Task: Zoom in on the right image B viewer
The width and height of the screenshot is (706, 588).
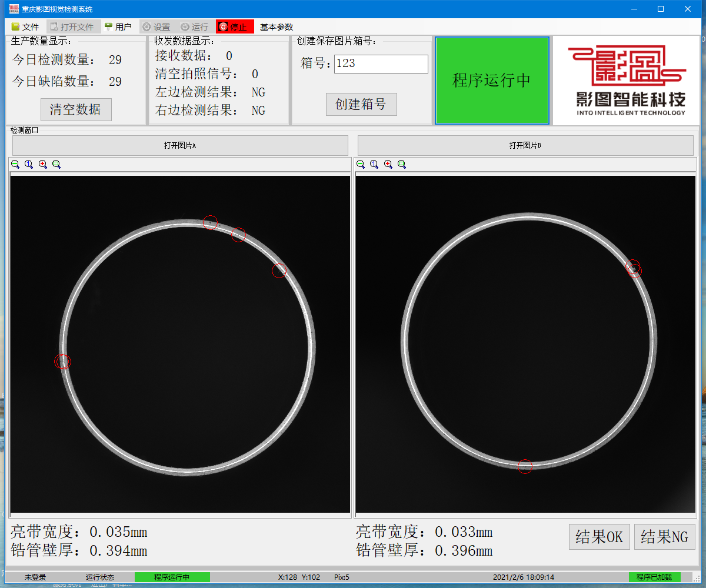Action: click(388, 165)
